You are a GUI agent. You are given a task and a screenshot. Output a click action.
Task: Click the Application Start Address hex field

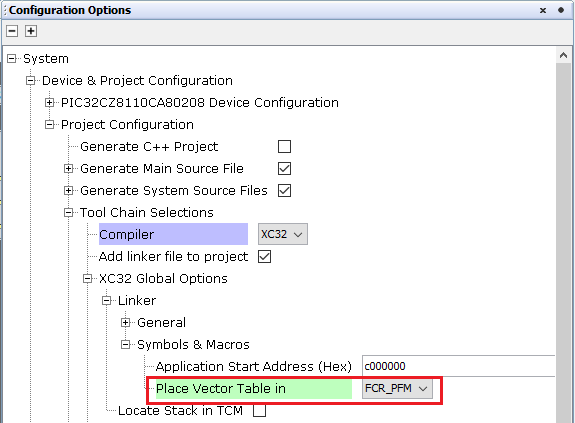tap(458, 366)
